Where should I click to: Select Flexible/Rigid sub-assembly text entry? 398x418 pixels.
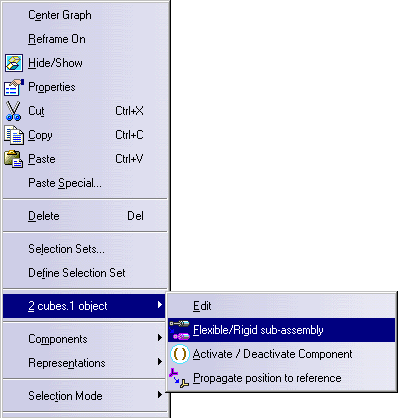click(258, 330)
